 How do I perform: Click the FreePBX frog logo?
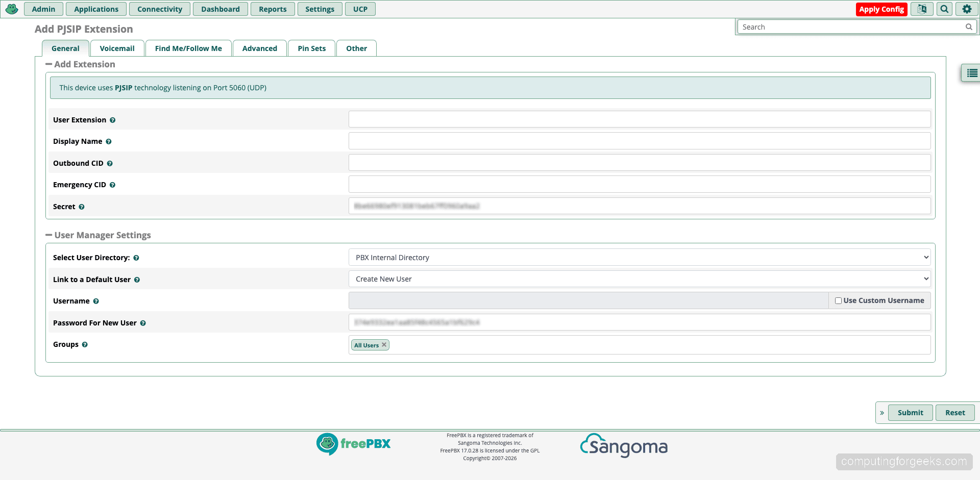(x=11, y=9)
